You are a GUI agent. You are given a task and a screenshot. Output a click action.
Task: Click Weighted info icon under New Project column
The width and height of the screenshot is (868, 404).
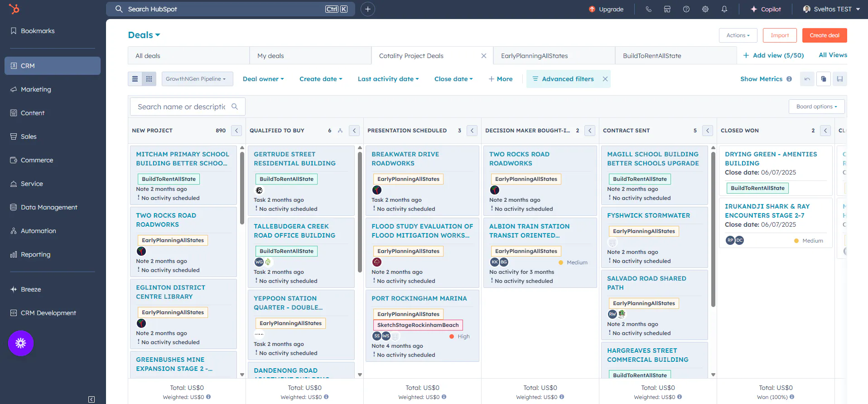[x=208, y=397]
